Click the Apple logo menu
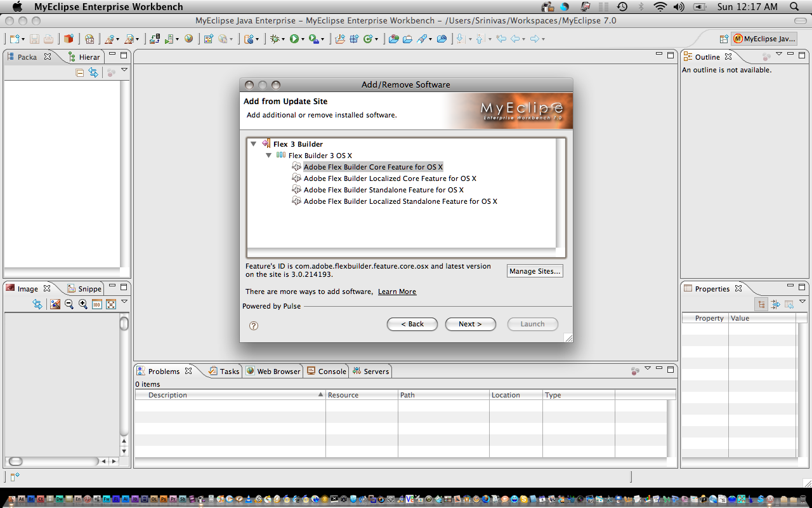 click(16, 7)
